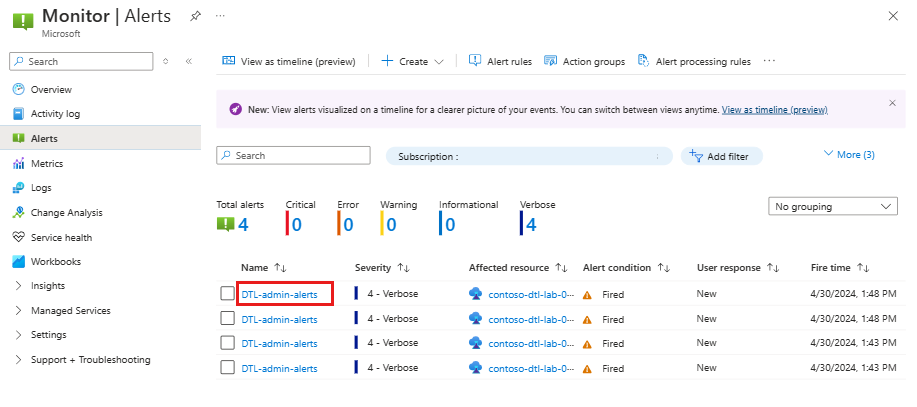Collapse the sidebar using double chevron

coord(188,61)
